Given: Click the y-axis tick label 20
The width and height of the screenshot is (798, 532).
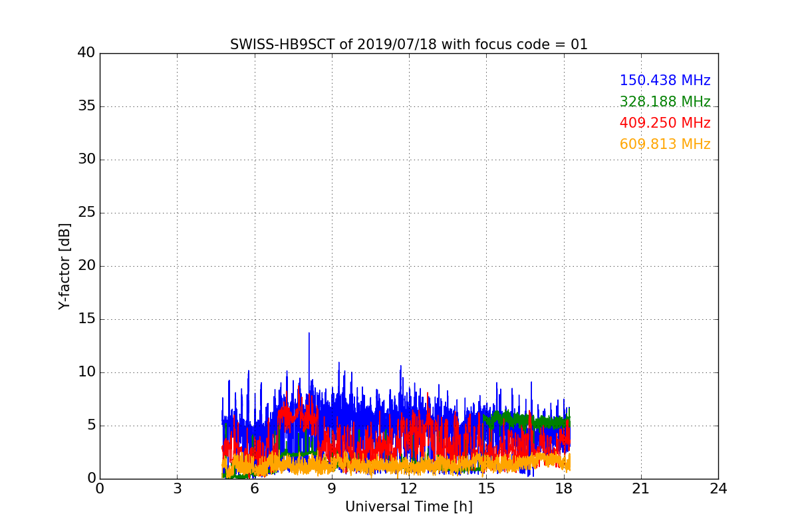Looking at the screenshot, I should [86, 266].
